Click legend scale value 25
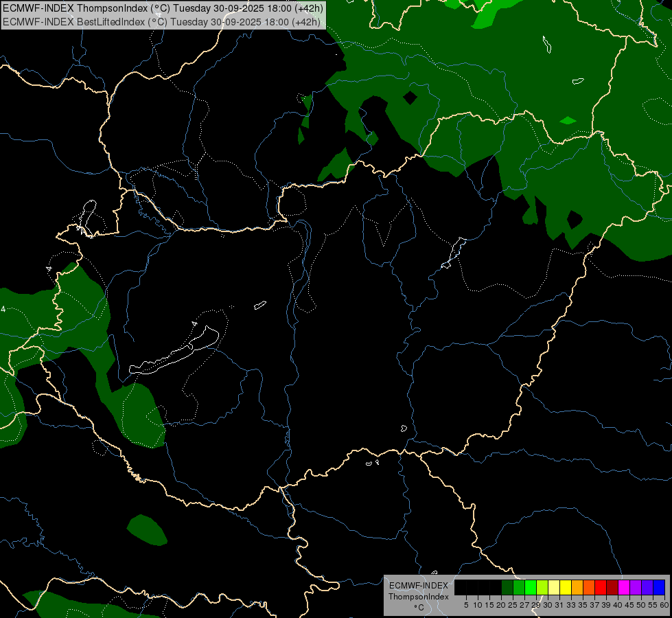 click(513, 605)
